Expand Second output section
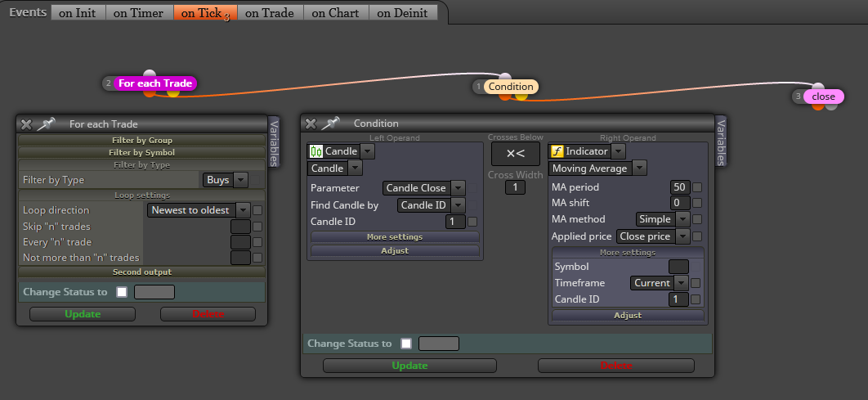 point(141,272)
